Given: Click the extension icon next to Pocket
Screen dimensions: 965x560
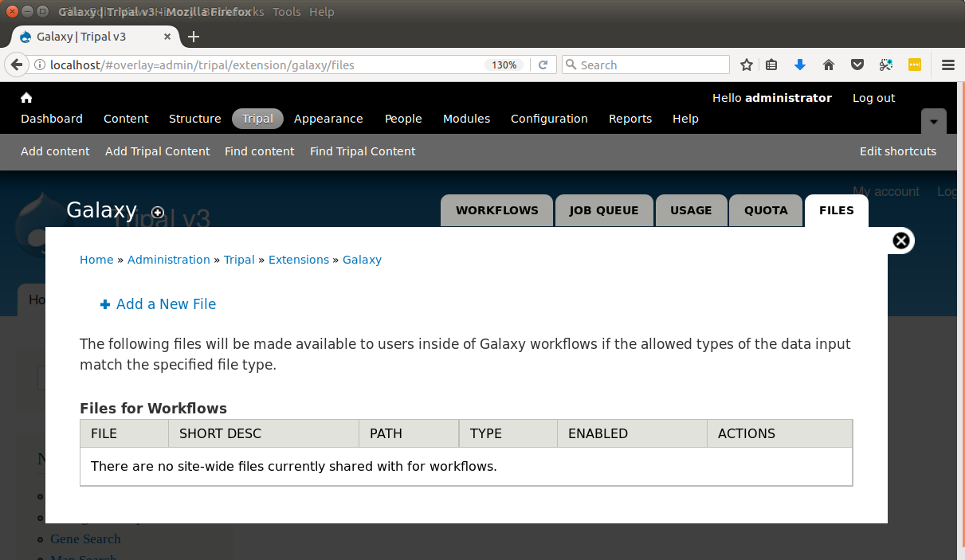Looking at the screenshot, I should coord(886,65).
